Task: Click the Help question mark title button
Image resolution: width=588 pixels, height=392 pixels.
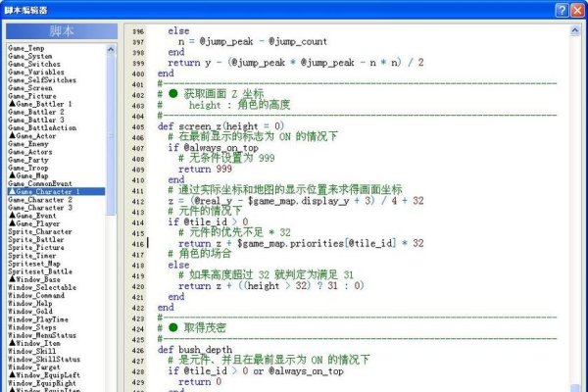Action: (562, 10)
